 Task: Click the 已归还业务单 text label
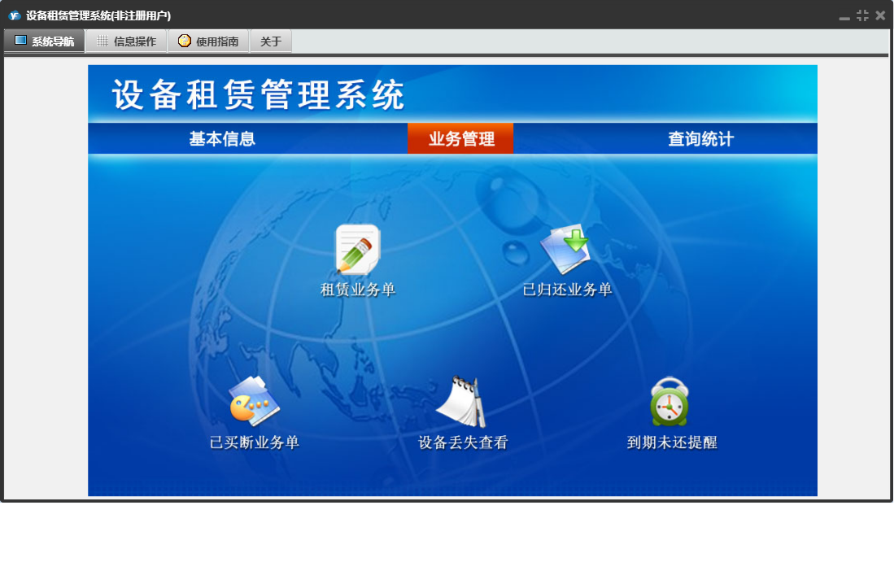[567, 290]
